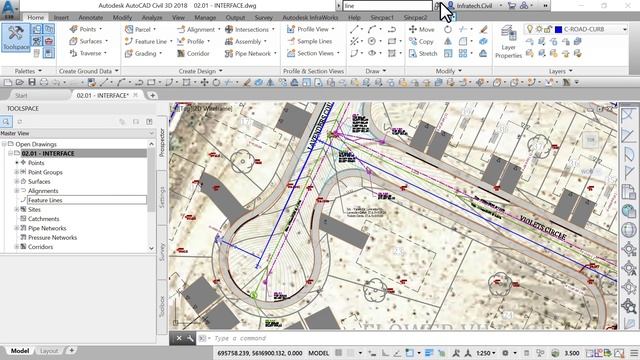Expand the Surfaces tree node

coord(17,181)
